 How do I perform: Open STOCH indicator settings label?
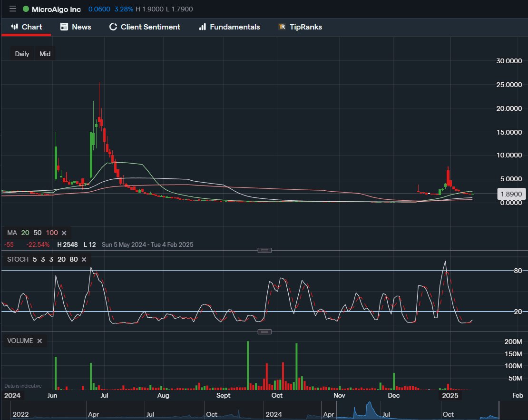pyautogui.click(x=18, y=259)
